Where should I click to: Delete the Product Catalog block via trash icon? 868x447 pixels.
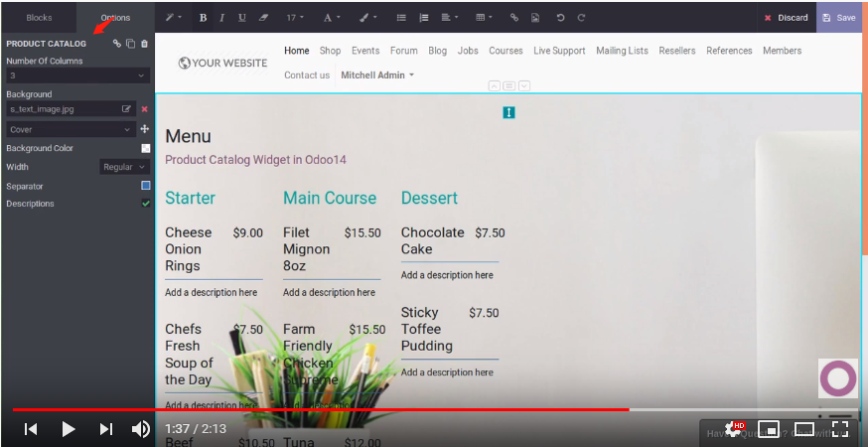click(144, 44)
